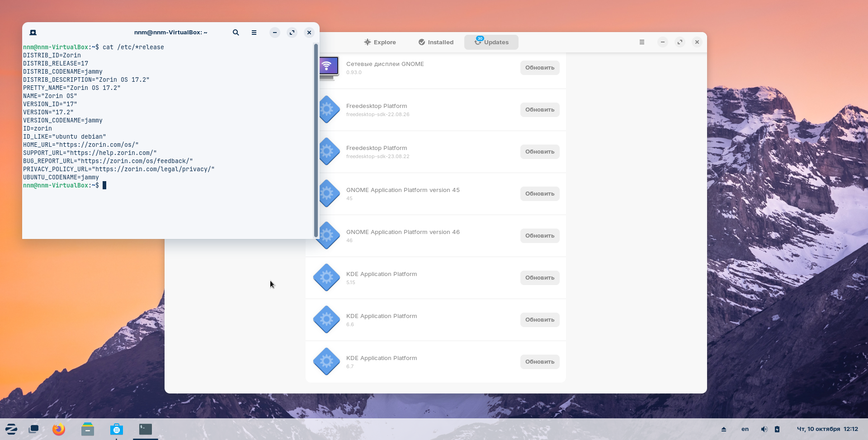This screenshot has height=440, width=868.
Task: Click the KDE Application Platform 6.7 icon
Action: point(327,361)
